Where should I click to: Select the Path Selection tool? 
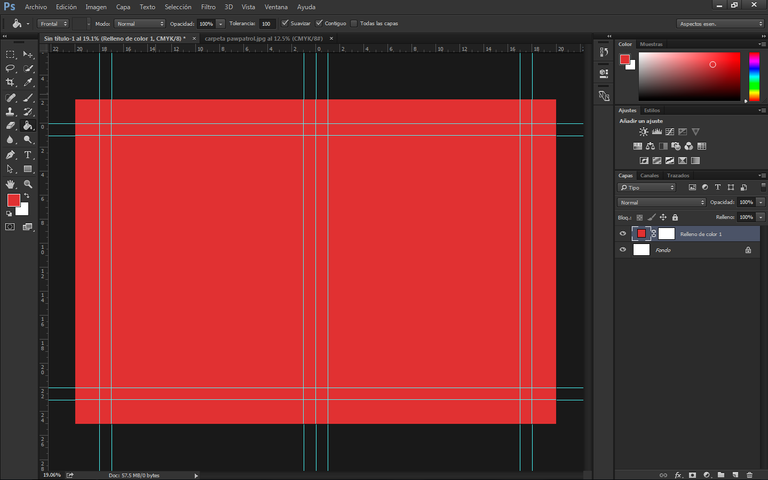10,169
